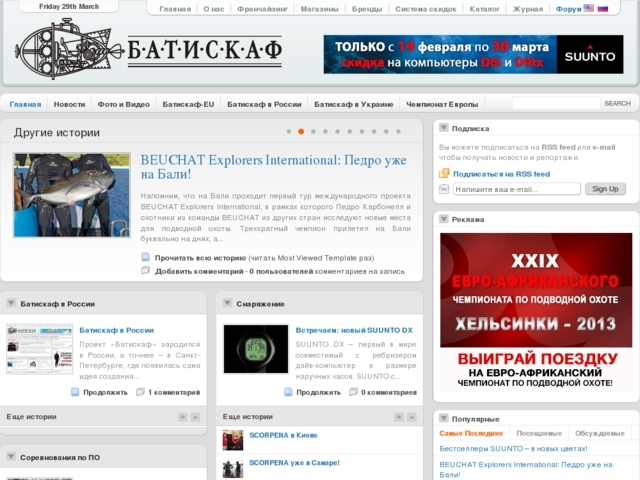Click comment bubble icon next to Добавить комментарий
The width and height of the screenshot is (640, 480).
[145, 271]
